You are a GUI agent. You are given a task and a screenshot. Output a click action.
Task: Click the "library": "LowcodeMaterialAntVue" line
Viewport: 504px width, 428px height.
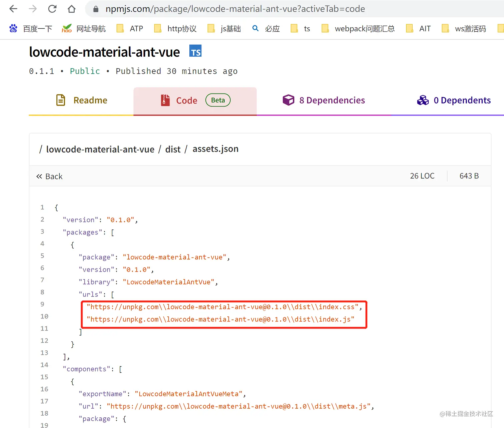148,282
